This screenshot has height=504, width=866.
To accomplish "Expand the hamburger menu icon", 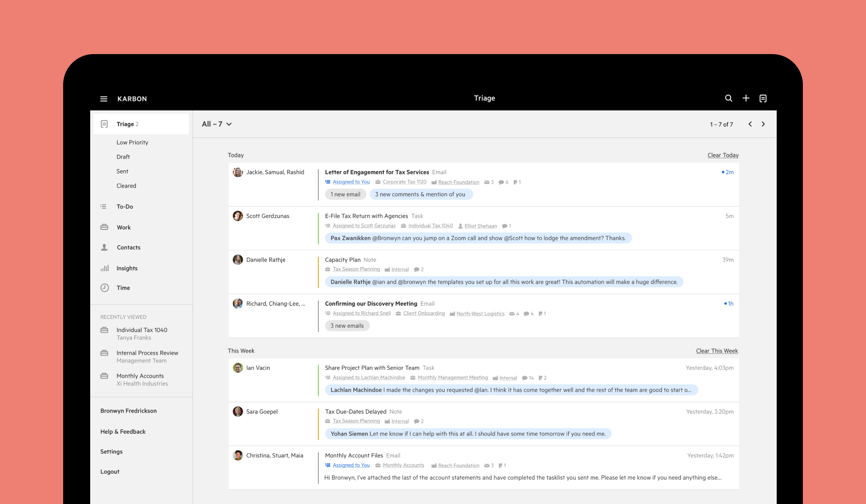I will (104, 98).
